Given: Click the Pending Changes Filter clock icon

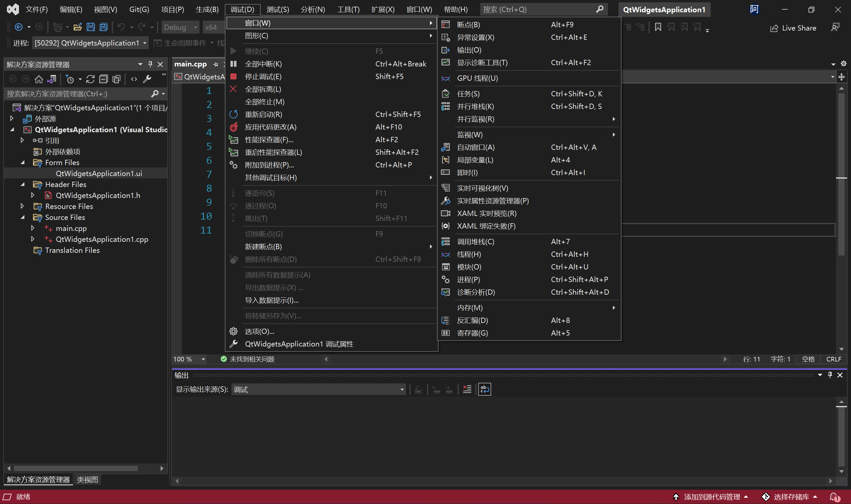Looking at the screenshot, I should tap(70, 79).
